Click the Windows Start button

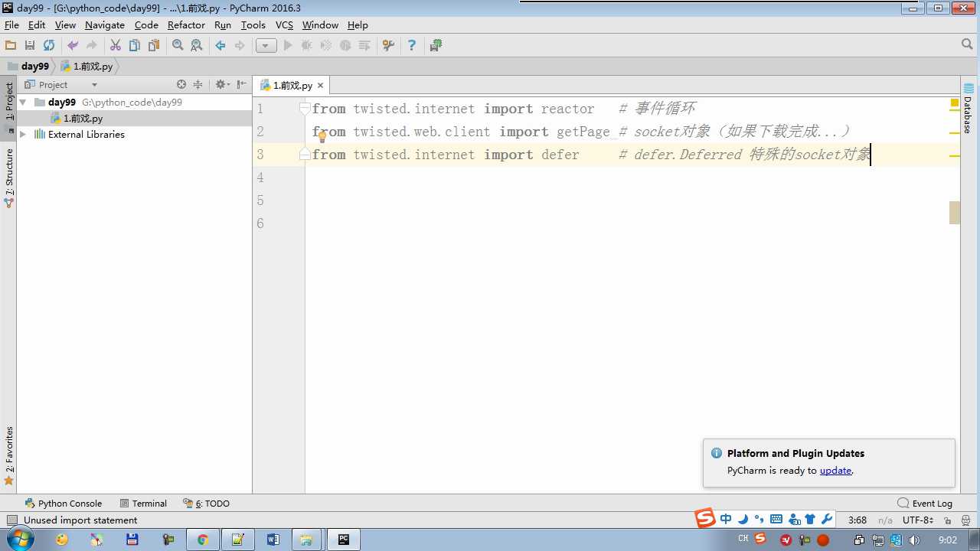coord(19,540)
